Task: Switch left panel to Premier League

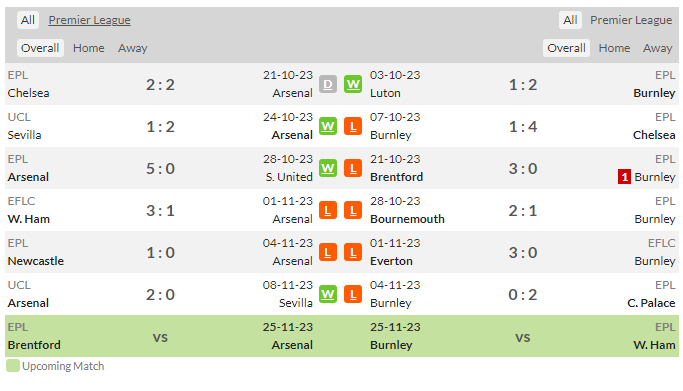Action: pos(89,20)
